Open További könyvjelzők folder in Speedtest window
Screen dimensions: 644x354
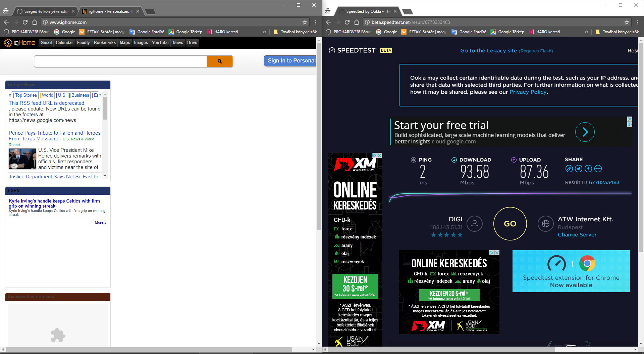617,32
